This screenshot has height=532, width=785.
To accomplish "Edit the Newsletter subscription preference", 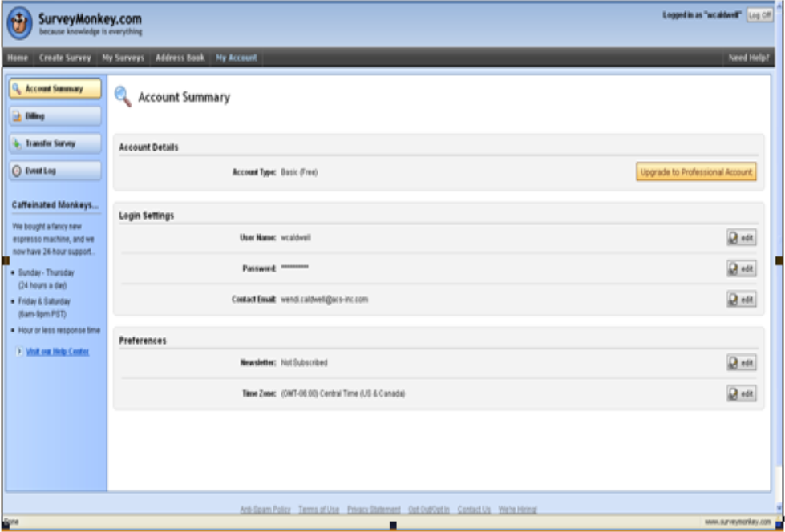I will [741, 362].
